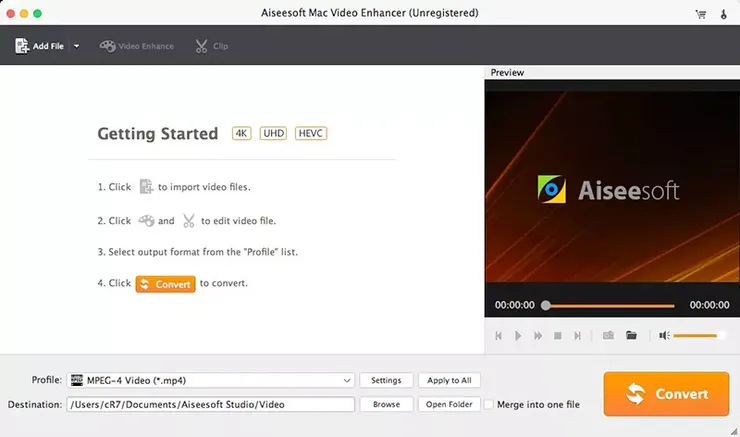Expand the Add File dropdown arrow
Screen dimensions: 740x437
(x=76, y=46)
